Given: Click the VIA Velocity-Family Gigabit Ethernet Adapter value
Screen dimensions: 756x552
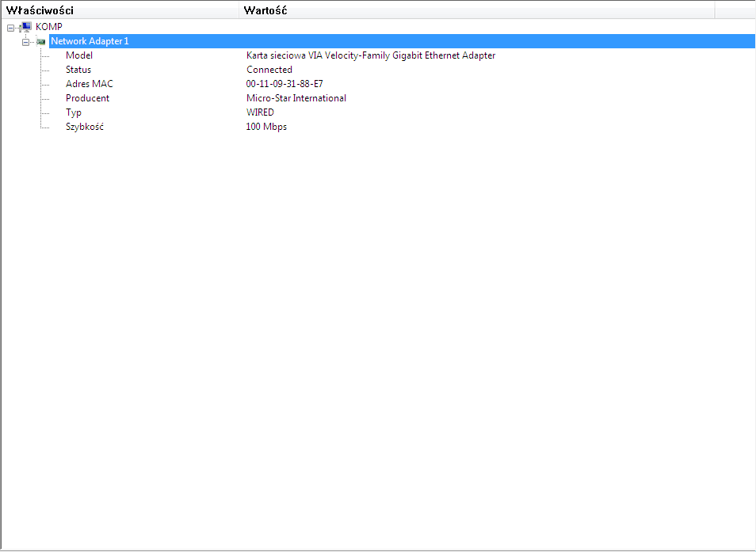Looking at the screenshot, I should (370, 55).
